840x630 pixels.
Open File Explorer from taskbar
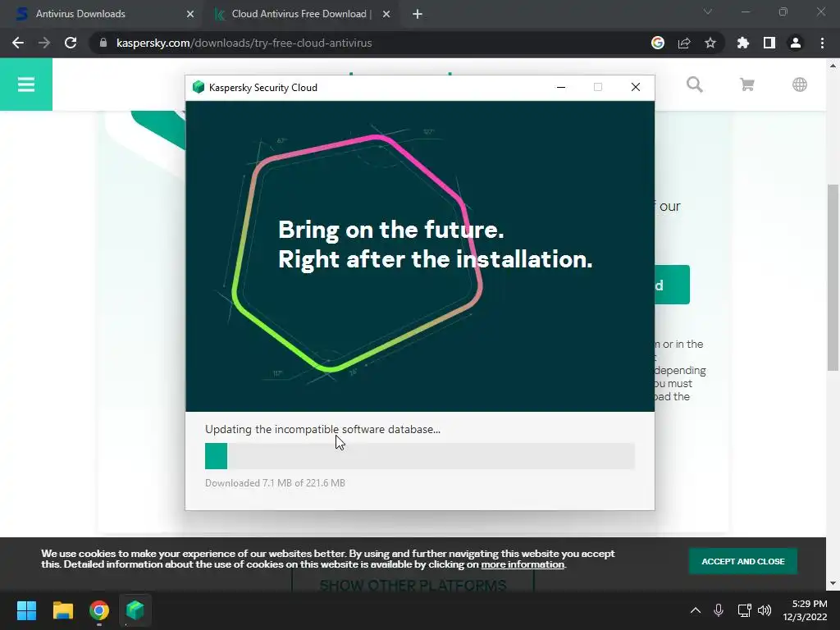[x=62, y=609]
